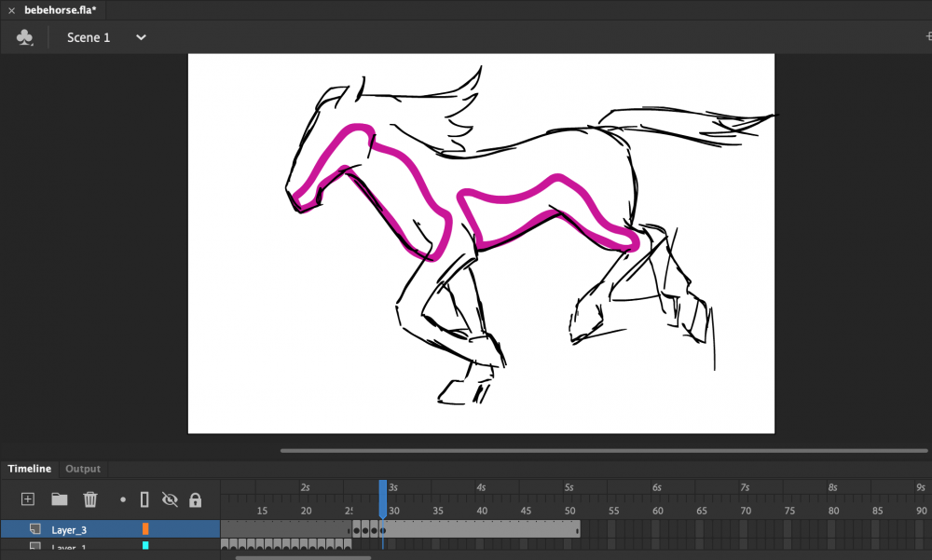
Task: Toggle show all layers as outlines
Action: tap(144, 499)
